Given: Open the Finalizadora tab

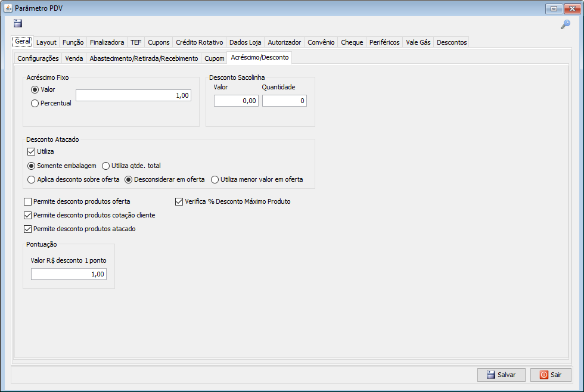Looking at the screenshot, I should (x=107, y=42).
